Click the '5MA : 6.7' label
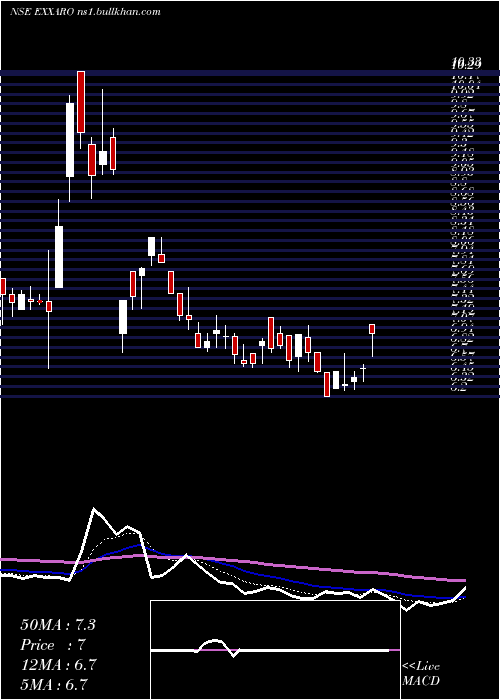Image resolution: width=500 pixels, height=700 pixels. [x=54, y=684]
